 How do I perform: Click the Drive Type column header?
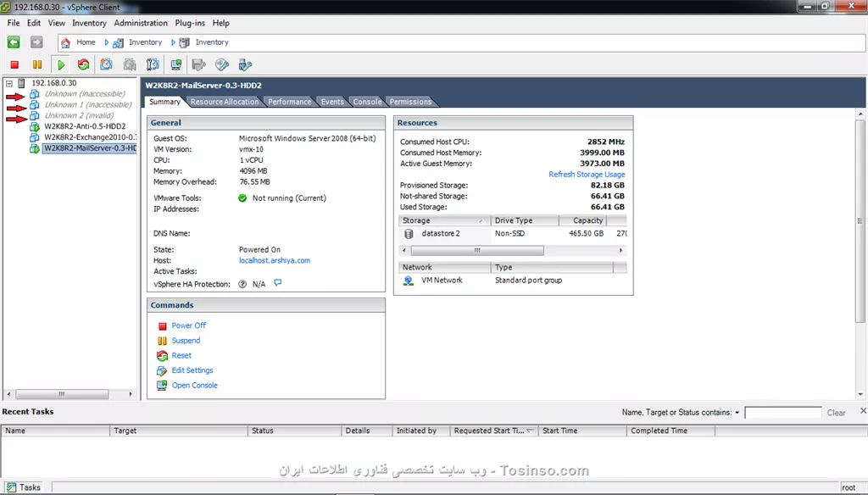click(x=524, y=220)
